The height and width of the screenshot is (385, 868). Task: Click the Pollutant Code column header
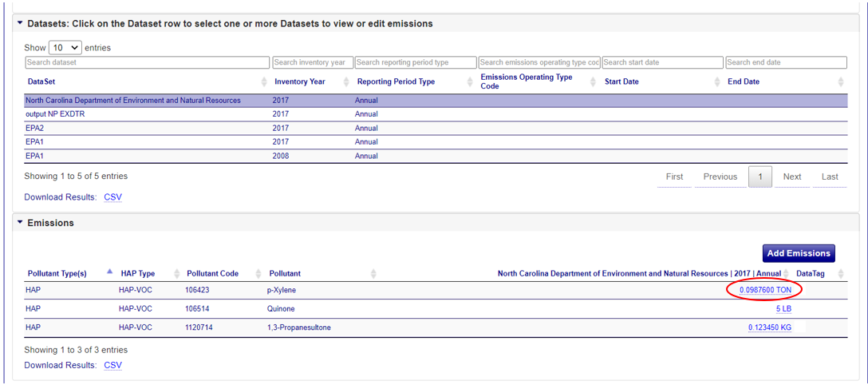(x=212, y=274)
